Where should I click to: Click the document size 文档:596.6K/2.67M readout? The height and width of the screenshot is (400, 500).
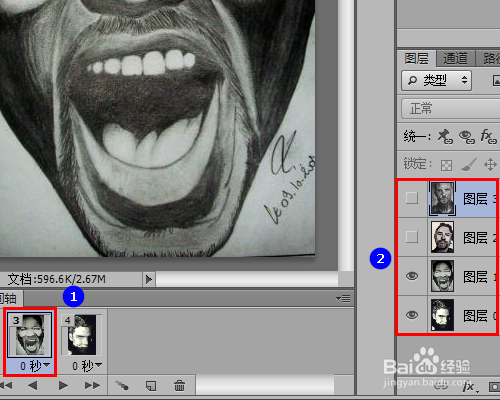click(x=57, y=279)
